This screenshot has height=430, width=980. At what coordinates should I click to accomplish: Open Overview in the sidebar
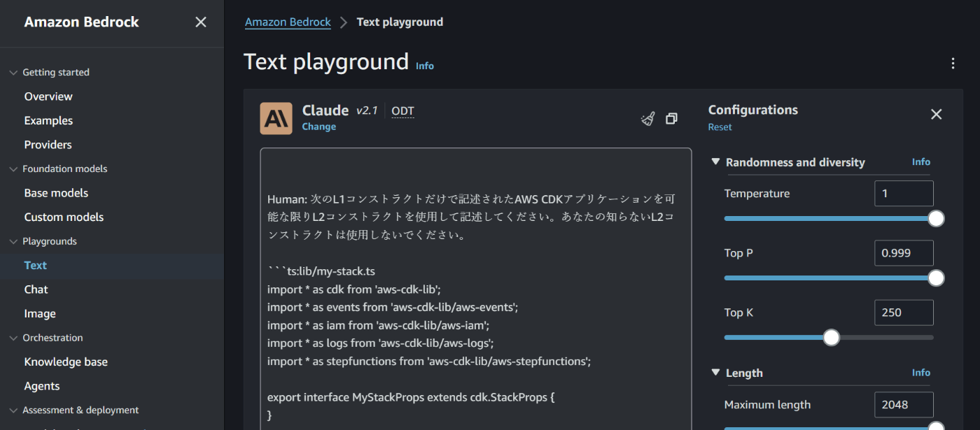[x=48, y=96]
